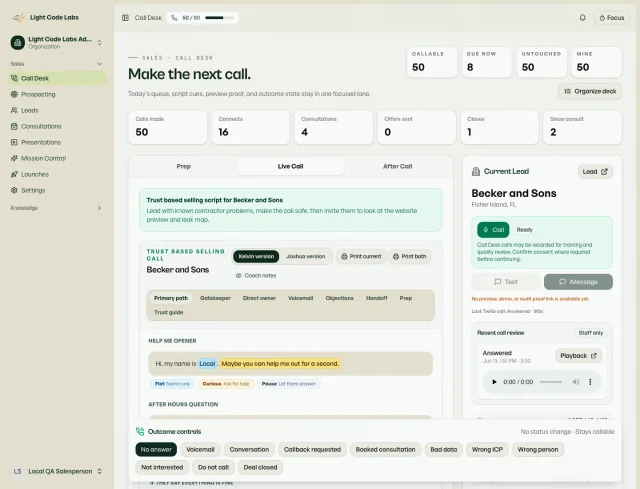This screenshot has width=640, height=489.
Task: Show Coach notes
Action: click(x=256, y=276)
